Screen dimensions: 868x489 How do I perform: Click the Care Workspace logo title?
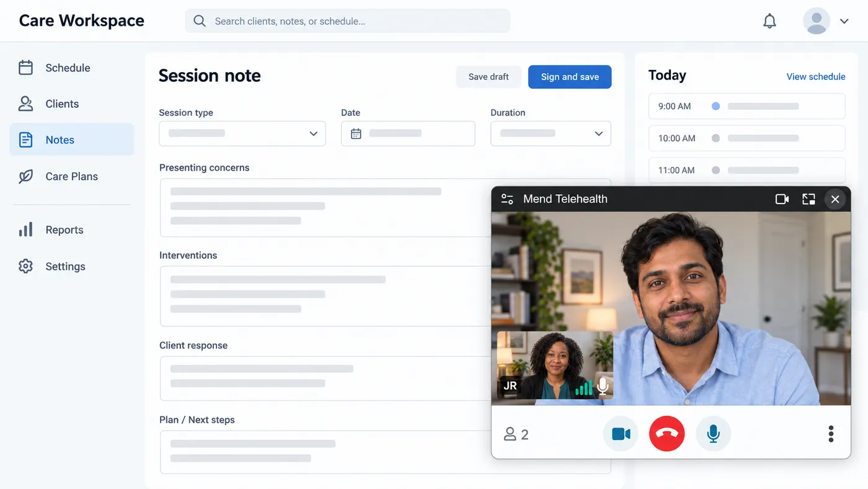coord(81,20)
